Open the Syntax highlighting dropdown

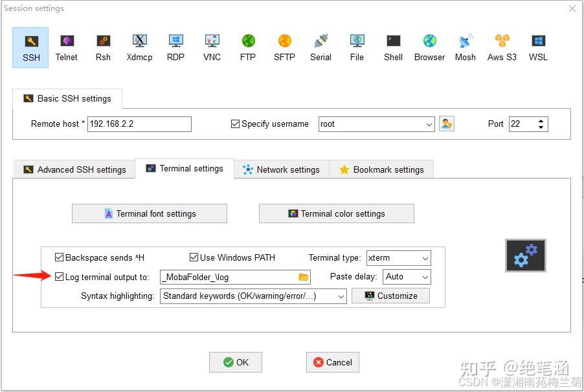click(343, 296)
